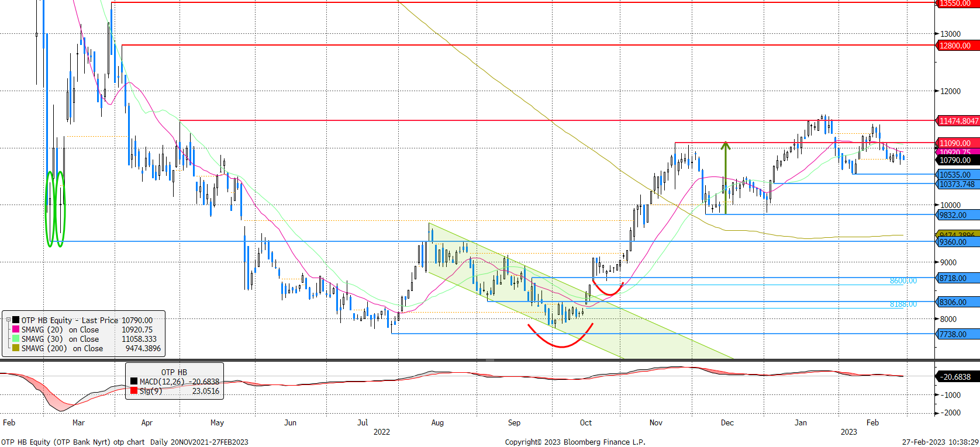Screen dimensions: 980x447
Task: Click the 13000 price axis tick
Action: click(951, 34)
